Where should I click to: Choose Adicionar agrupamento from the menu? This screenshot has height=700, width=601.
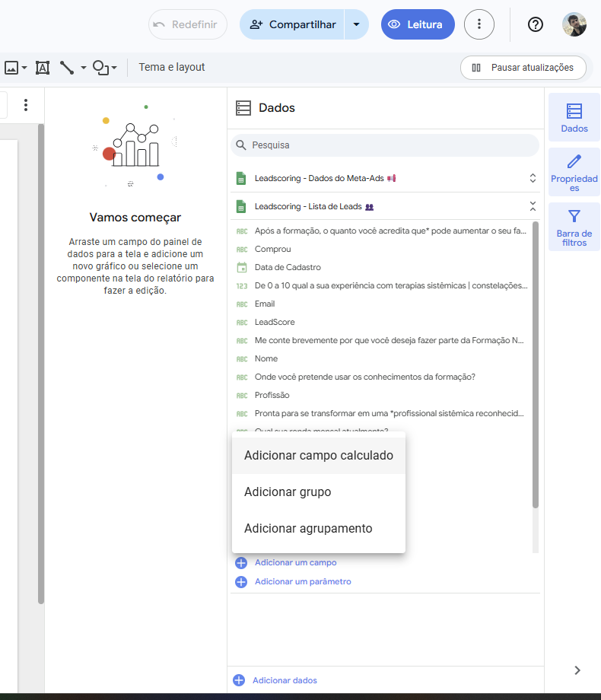tap(308, 528)
